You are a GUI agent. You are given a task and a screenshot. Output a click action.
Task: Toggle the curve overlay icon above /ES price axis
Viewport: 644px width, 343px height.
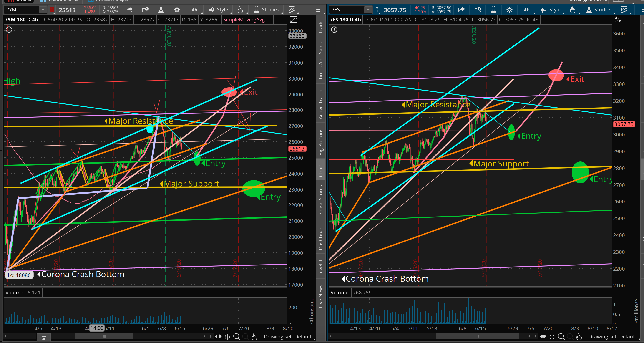tap(618, 20)
